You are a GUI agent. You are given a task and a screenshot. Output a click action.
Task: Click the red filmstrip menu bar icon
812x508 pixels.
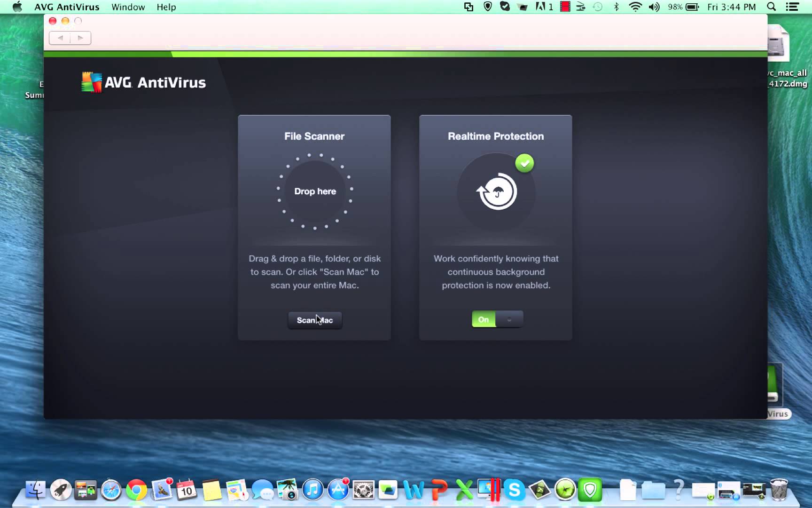[x=565, y=7]
